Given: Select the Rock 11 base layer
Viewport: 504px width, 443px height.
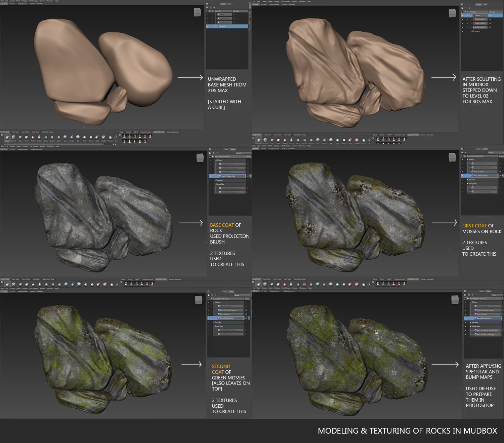Looking at the screenshot, I should (x=477, y=31).
